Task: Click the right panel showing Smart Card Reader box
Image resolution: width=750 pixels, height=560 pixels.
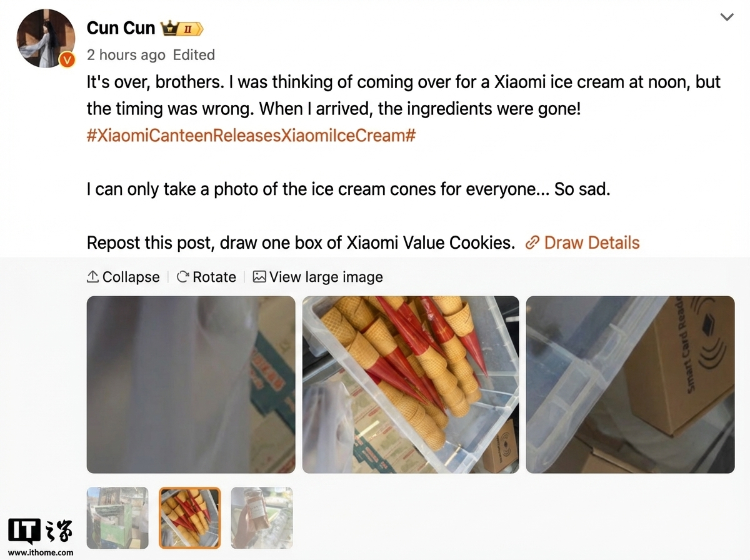Action: (630, 384)
